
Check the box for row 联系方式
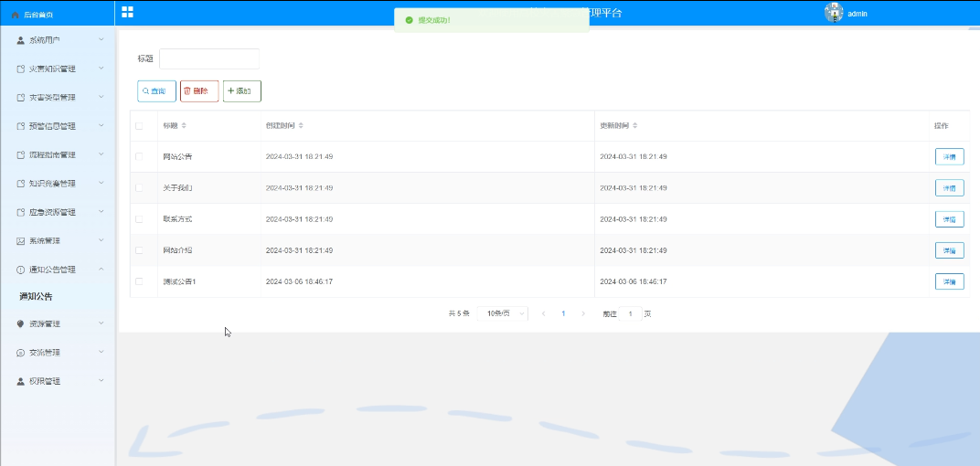[139, 218]
